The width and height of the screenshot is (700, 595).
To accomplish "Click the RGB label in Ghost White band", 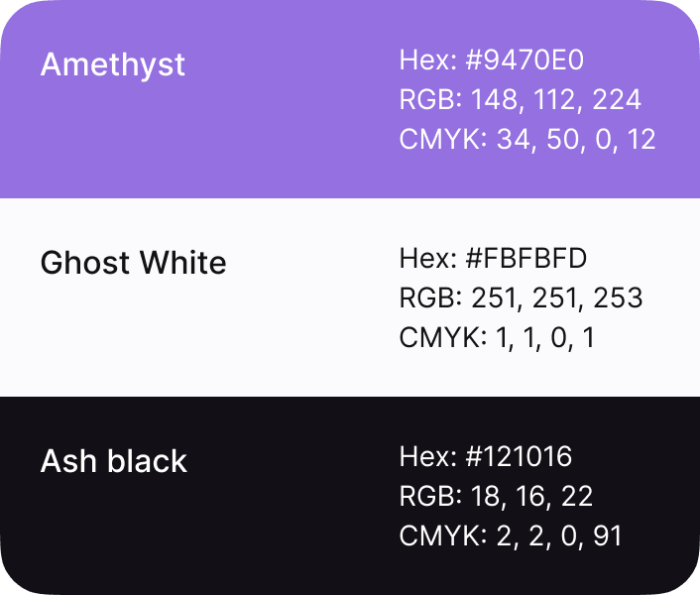I will 430,297.
